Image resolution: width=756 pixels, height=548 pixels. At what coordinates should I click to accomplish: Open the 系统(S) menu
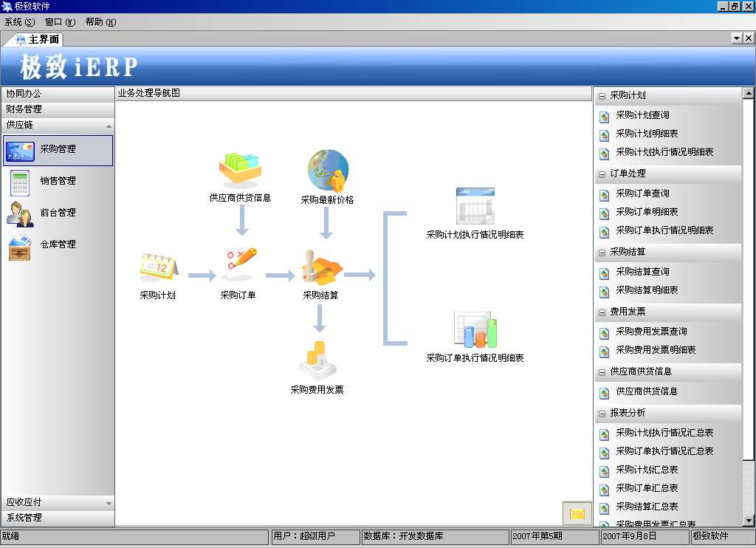point(20,22)
